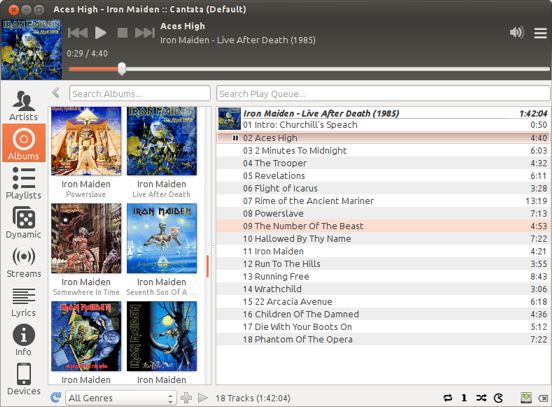Clear the play queue
Image resolution: width=552 pixels, height=407 pixels.
point(543,398)
